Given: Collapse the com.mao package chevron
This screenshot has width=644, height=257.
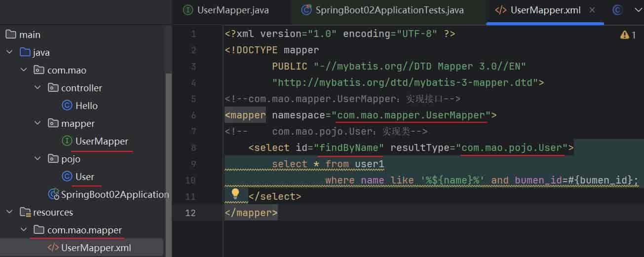Looking at the screenshot, I should tap(24, 70).
